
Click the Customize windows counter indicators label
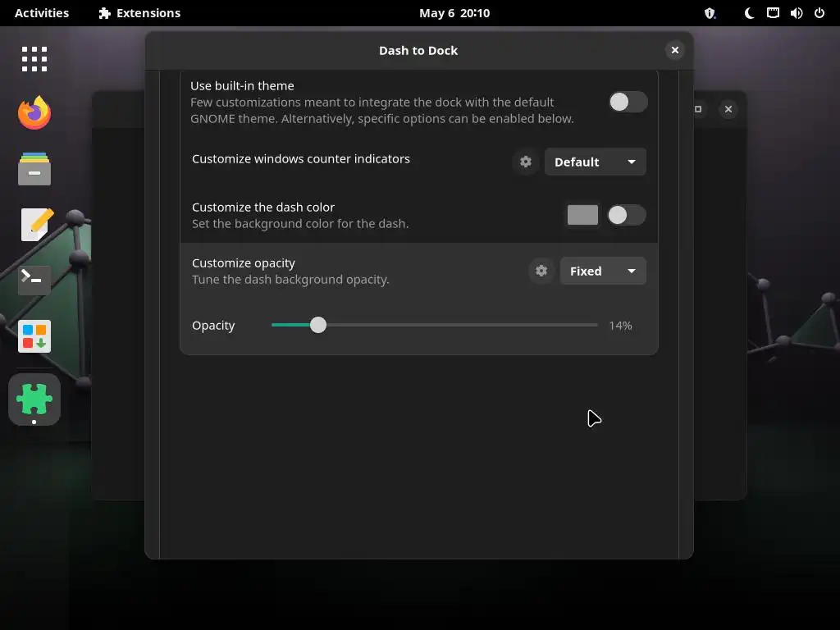300,159
